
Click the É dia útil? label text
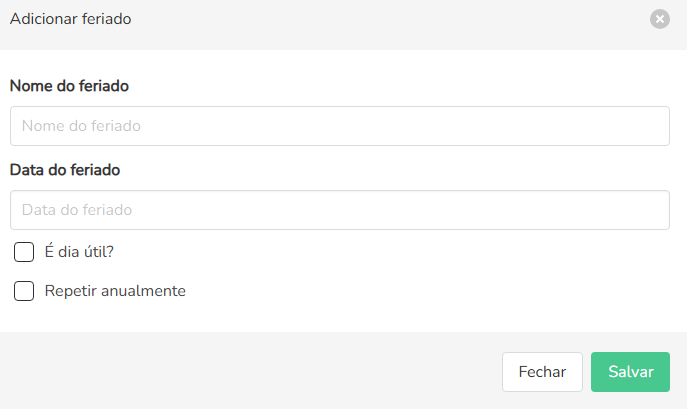click(x=79, y=251)
